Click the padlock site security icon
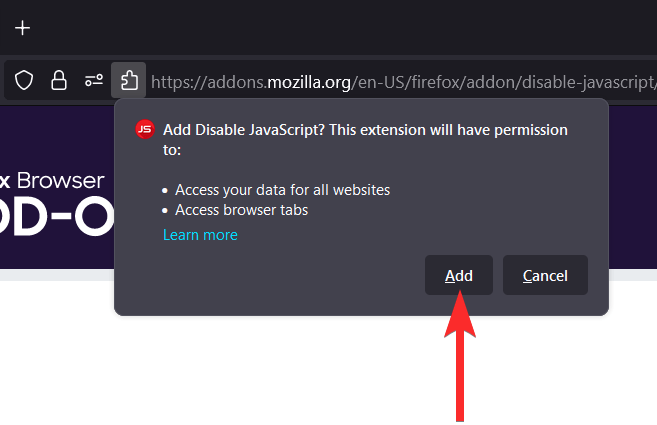Screen dimensions: 657x425 pos(59,80)
